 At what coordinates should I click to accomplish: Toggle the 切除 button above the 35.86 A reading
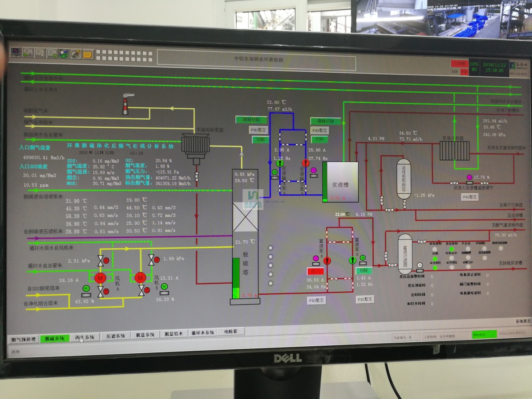(x=319, y=139)
